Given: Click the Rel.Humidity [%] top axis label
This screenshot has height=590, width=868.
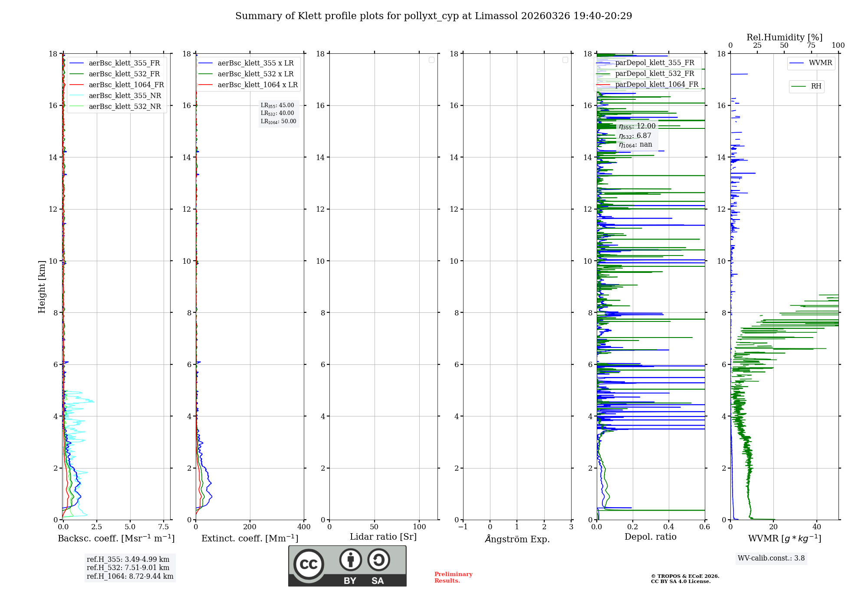Looking at the screenshot, I should coord(784,37).
